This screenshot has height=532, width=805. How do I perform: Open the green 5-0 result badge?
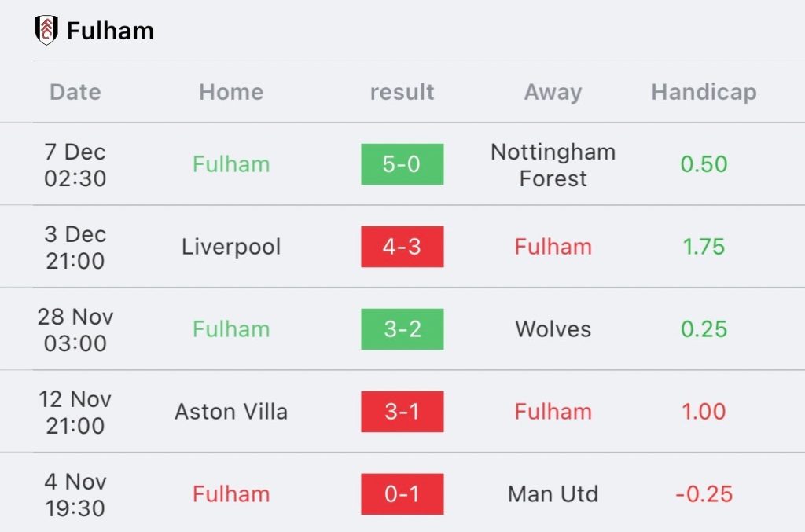pos(402,164)
